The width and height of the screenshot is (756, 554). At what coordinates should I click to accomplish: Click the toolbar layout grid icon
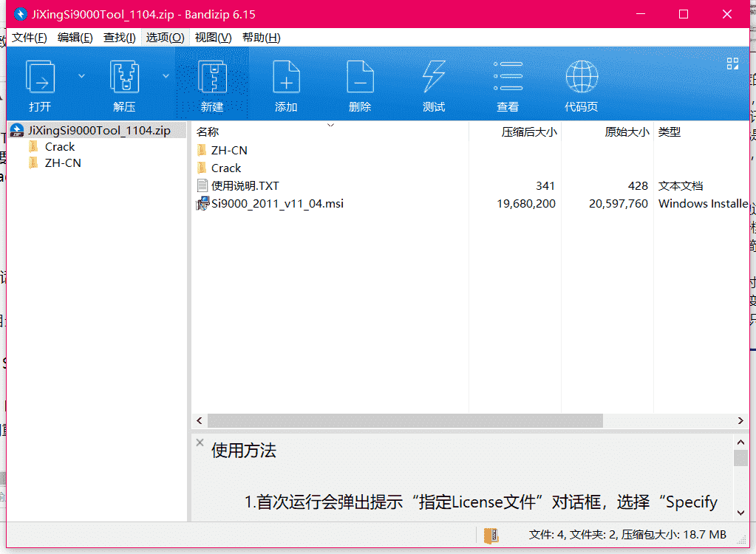(x=732, y=64)
